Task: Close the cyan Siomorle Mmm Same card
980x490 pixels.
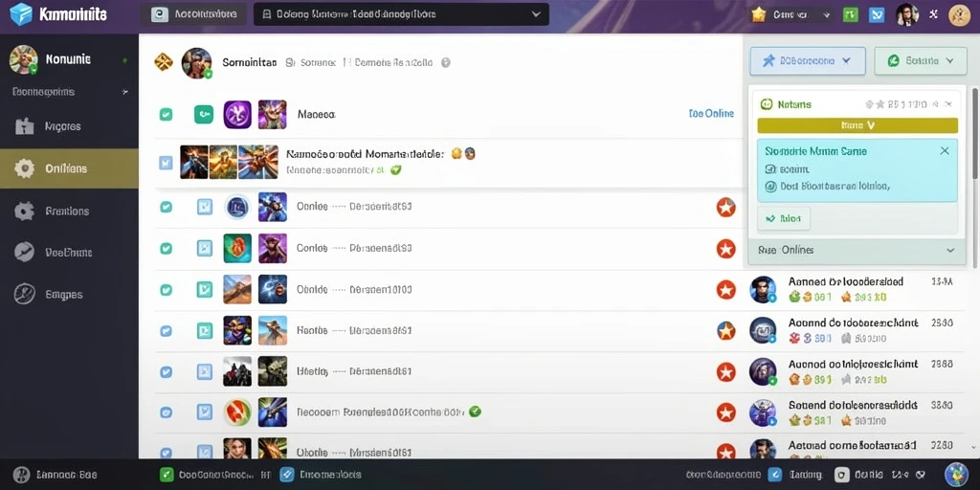Action: point(945,150)
